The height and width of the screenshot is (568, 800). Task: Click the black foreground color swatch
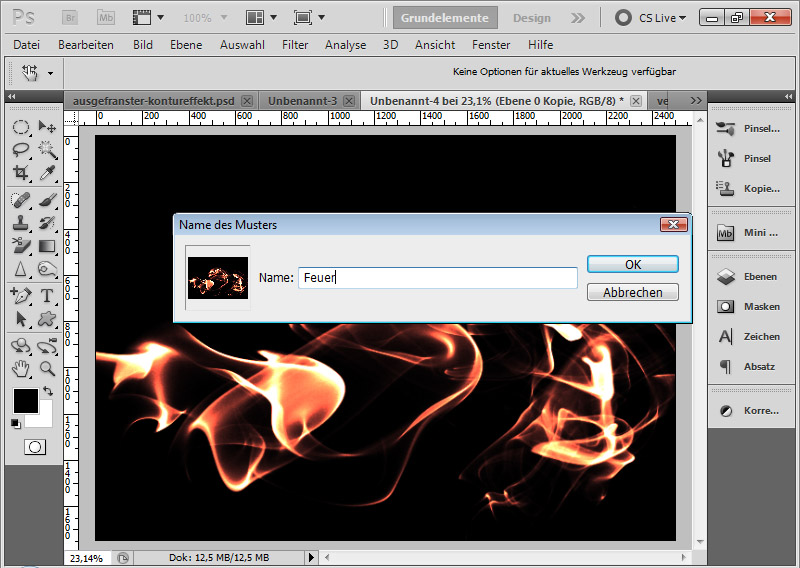tap(25, 401)
